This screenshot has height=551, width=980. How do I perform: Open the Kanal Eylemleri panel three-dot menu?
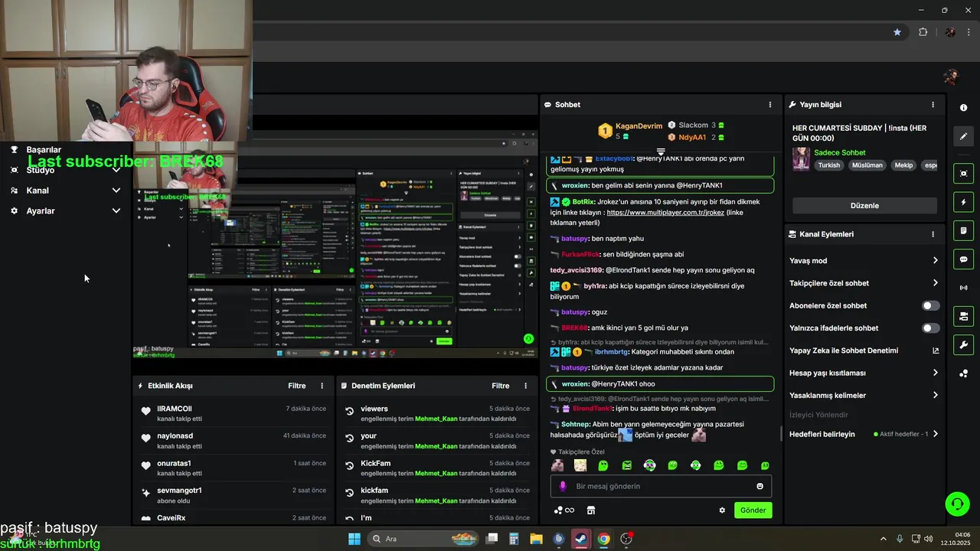(933, 234)
